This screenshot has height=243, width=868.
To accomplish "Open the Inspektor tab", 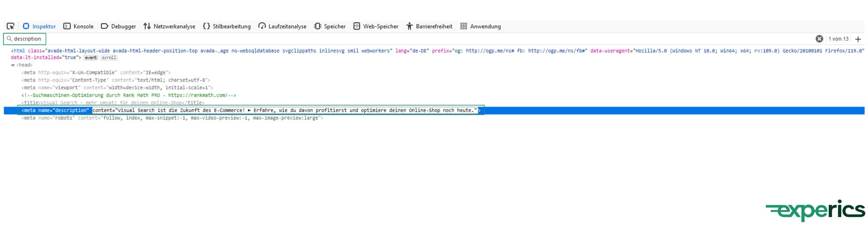I will pos(39,26).
